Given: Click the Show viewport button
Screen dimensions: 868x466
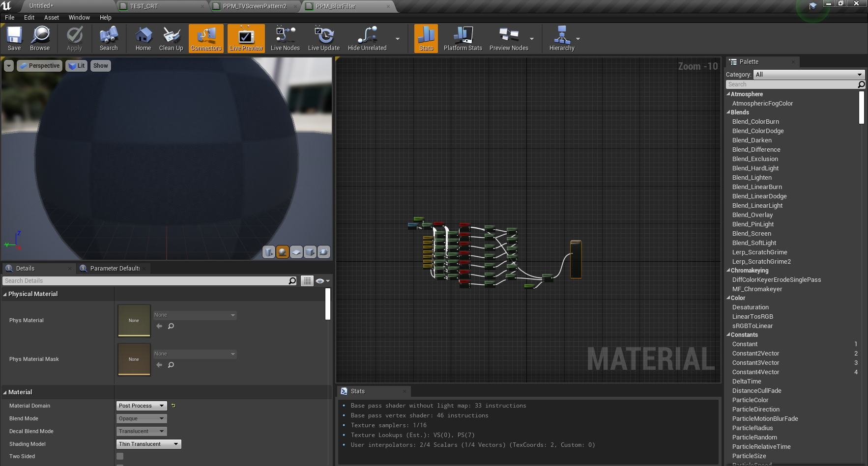Looking at the screenshot, I should 100,66.
